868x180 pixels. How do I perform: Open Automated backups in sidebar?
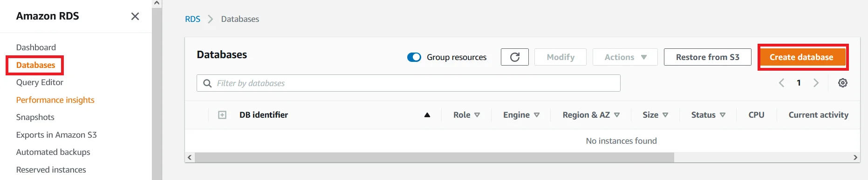pyautogui.click(x=53, y=152)
